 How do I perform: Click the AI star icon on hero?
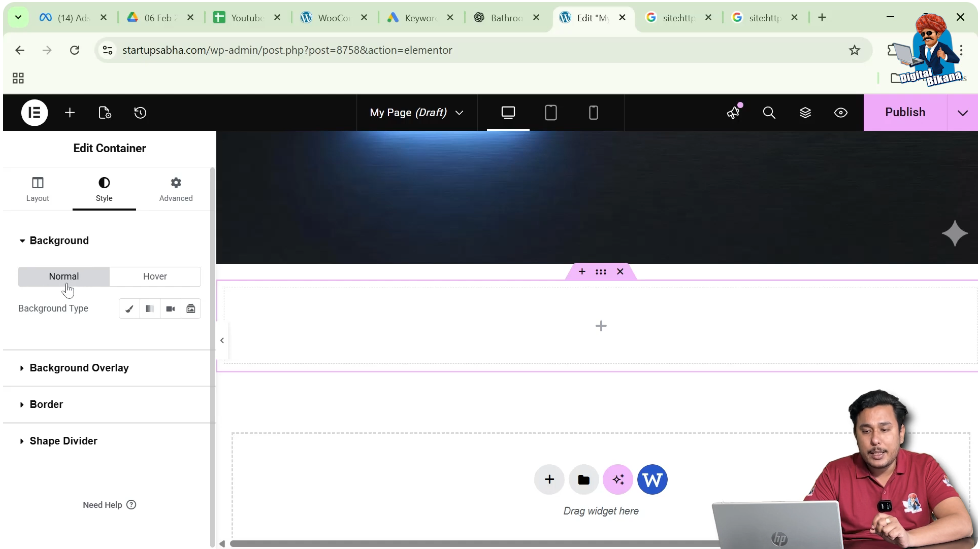(x=954, y=233)
